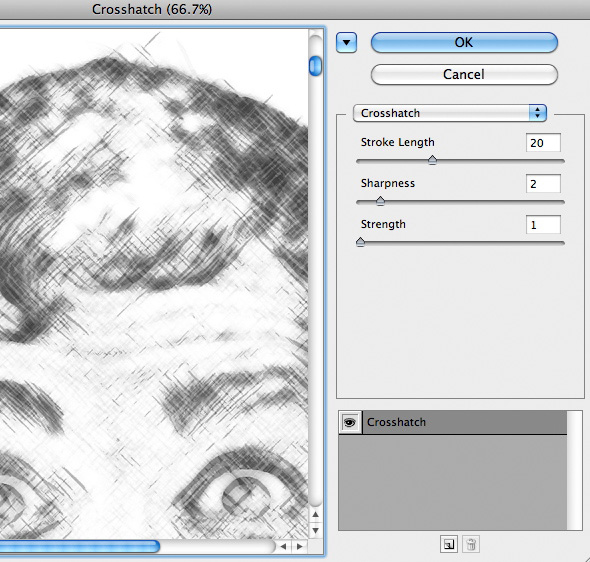Click the Strength value field
The width and height of the screenshot is (590, 562).
pyautogui.click(x=543, y=225)
